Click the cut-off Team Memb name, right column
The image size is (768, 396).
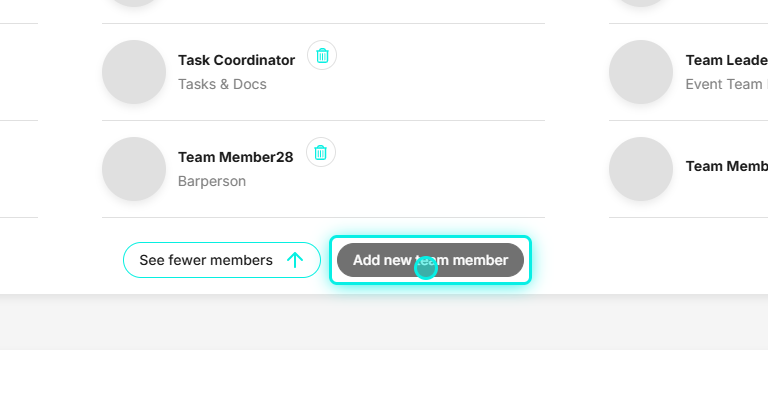(726, 166)
